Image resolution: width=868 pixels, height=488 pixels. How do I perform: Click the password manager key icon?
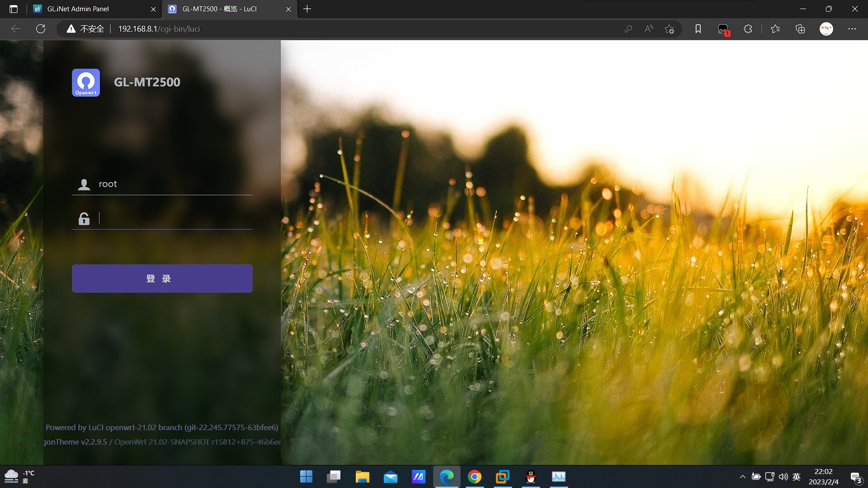pyautogui.click(x=628, y=29)
